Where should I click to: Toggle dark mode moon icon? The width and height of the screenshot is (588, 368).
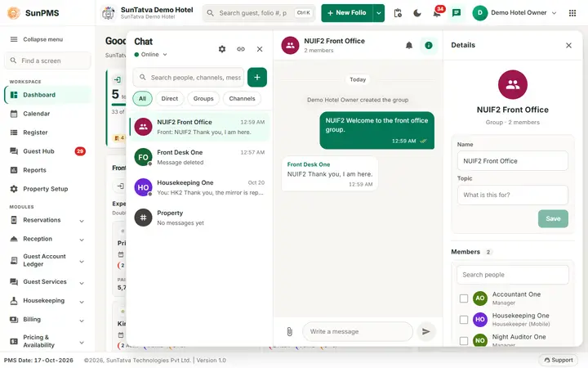(417, 13)
